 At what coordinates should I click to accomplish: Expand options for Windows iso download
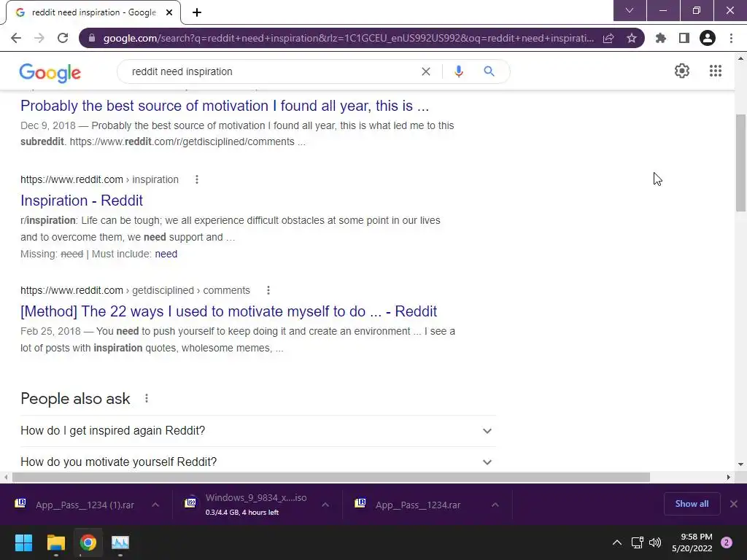(325, 505)
